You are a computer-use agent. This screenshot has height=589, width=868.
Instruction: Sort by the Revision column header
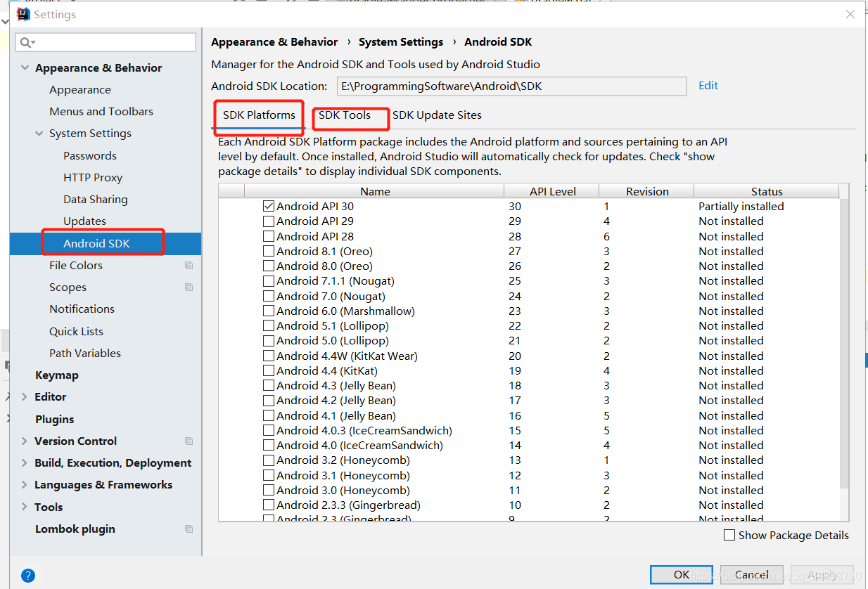coord(647,191)
